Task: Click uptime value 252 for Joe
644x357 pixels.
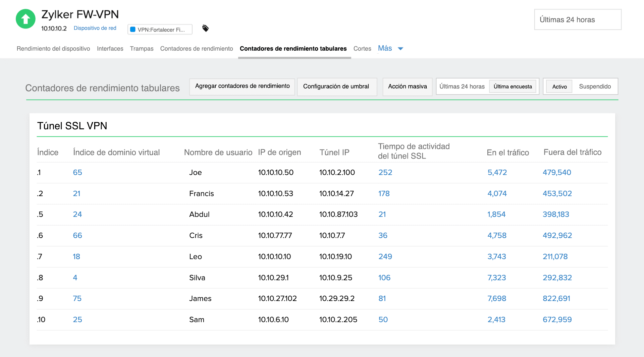Action: [x=385, y=173]
